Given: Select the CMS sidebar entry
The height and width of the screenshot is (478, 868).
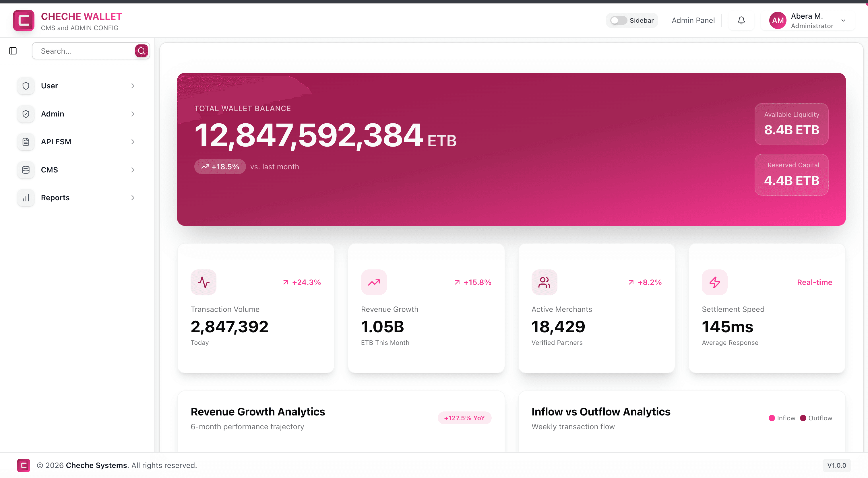Looking at the screenshot, I should 49,170.
